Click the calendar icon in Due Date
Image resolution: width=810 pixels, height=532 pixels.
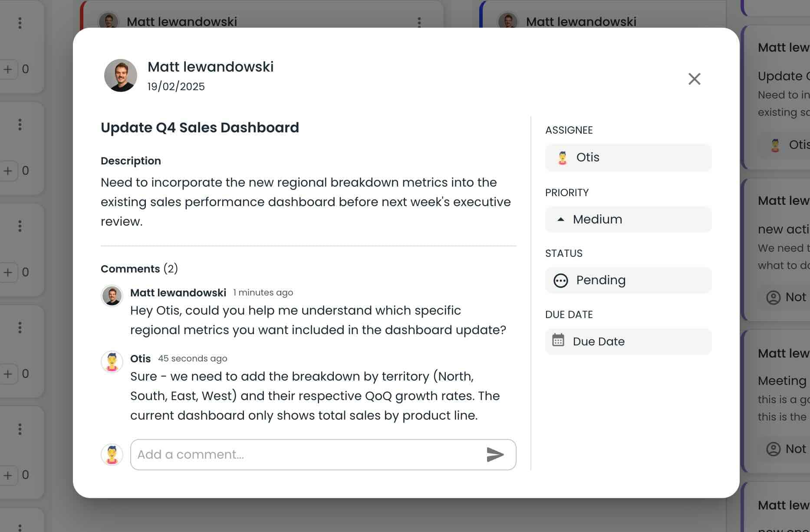tap(558, 340)
